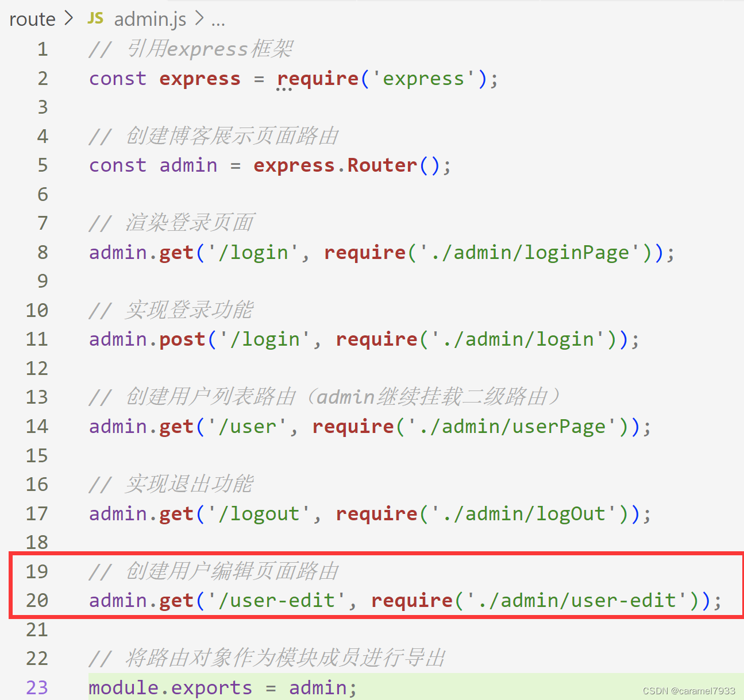Image resolution: width=744 pixels, height=700 pixels.
Task: Click 'require' on line 2
Action: coord(318,79)
